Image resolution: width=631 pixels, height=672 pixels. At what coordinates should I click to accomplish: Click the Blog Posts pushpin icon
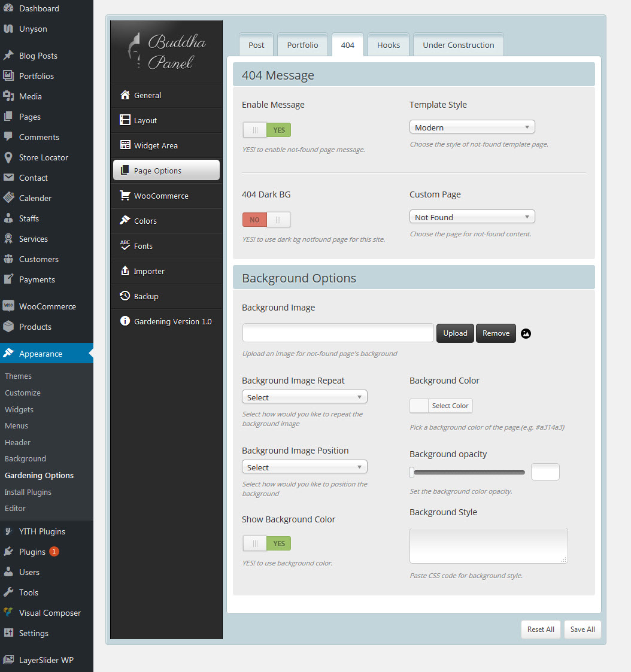[8, 55]
